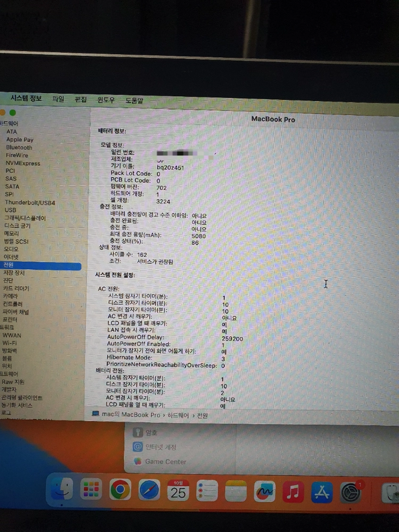Select 그래픽/디스플레이 in sidebar

(x=25, y=218)
